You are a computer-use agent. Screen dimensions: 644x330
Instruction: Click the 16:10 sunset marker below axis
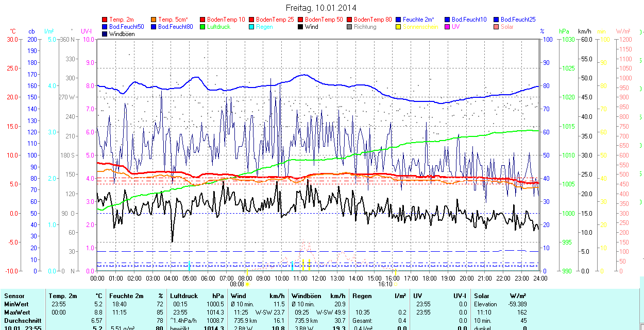(385, 284)
